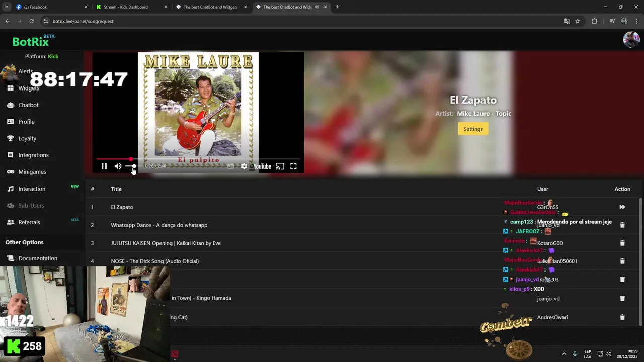Open Documentation link in sidebar
644x362 pixels.
38,258
